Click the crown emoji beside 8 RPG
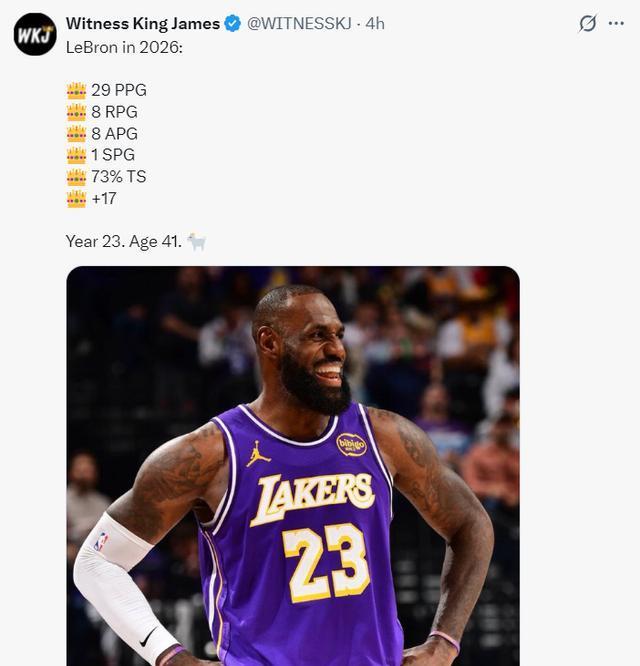The image size is (640, 666). tap(77, 112)
